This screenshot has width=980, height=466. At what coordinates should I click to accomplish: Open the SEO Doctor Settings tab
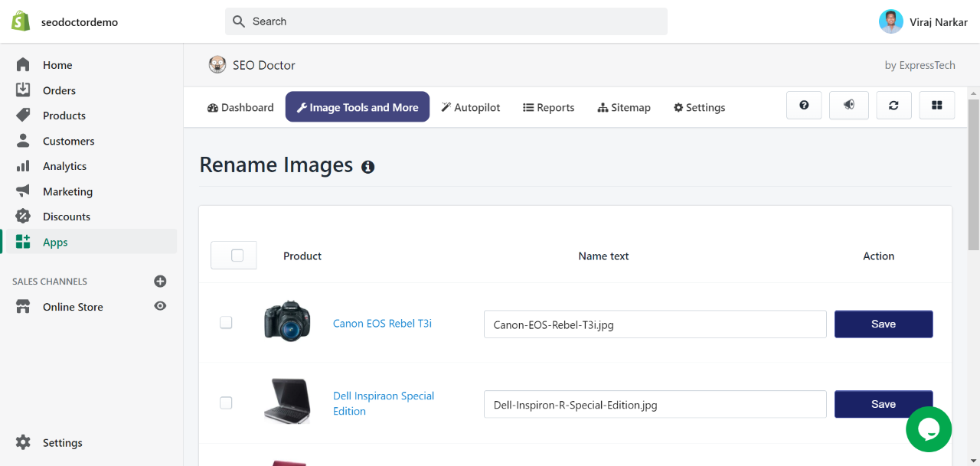(x=699, y=107)
